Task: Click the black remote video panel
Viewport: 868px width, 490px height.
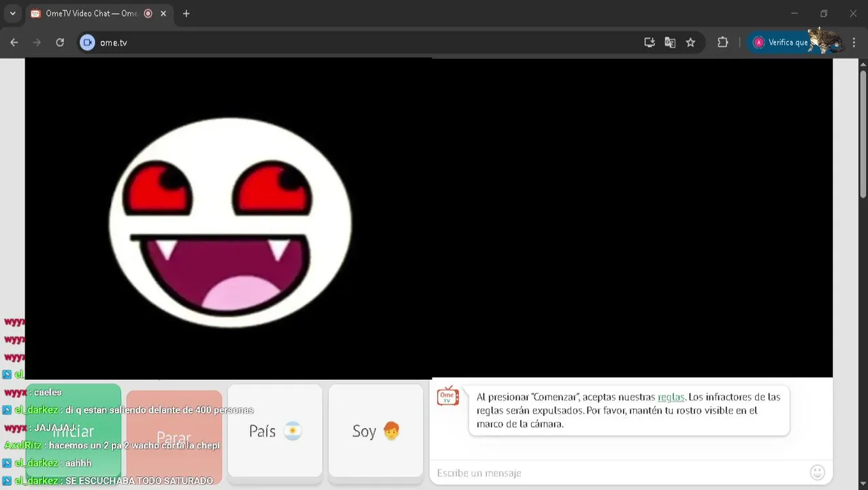Action: [632, 218]
